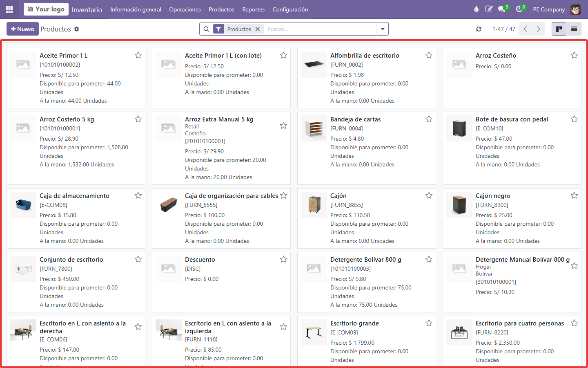Screen dimensions: 588x368
Task: Click pager text 1-47 / 47
Action: point(503,29)
